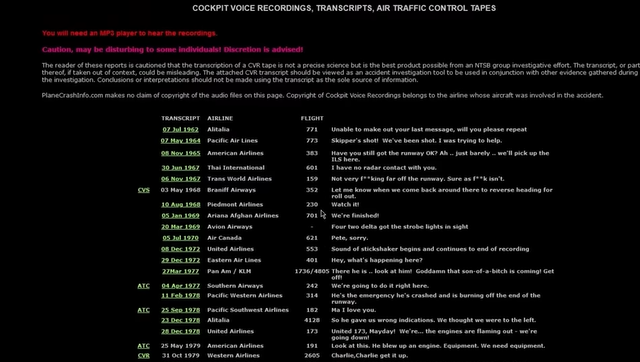Play the ATC tape for Pacific Southwest 182
Viewport: 640px width, 362px height.
click(143, 310)
